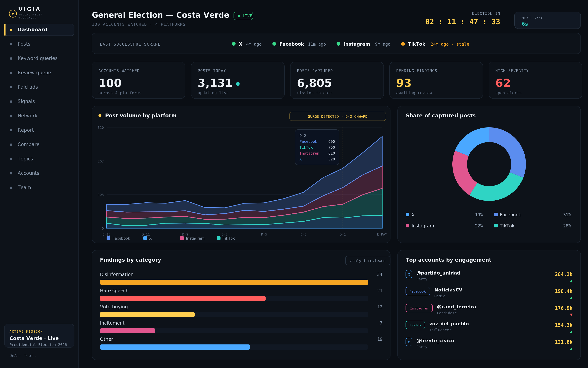The width and height of the screenshot is (588, 368).
Task: Click the Facebook swatch in share legend
Action: [496, 215]
